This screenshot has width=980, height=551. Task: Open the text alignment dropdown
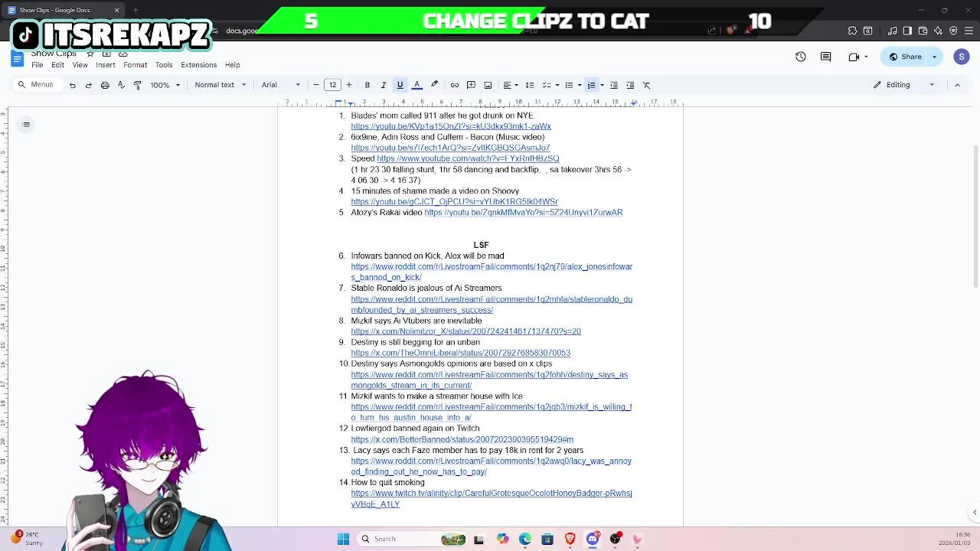click(x=510, y=85)
